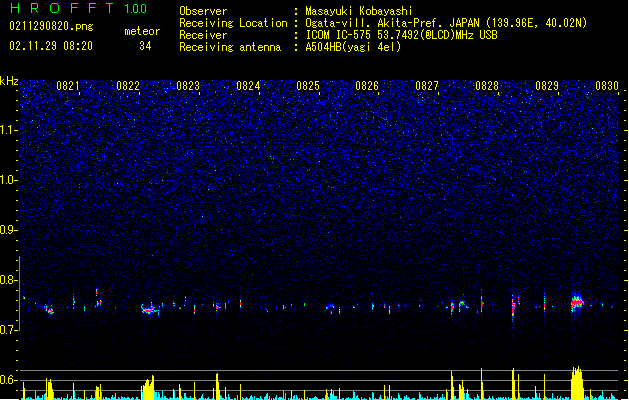Click the 0.8 kHz frequency tick label
The width and height of the screenshot is (629, 400).
9,280
